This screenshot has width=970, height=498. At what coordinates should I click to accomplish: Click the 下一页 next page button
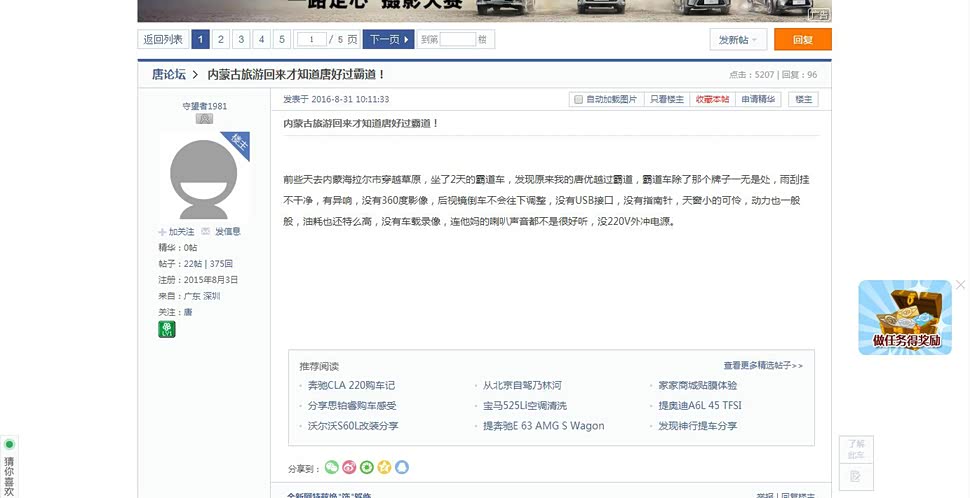pyautogui.click(x=388, y=40)
